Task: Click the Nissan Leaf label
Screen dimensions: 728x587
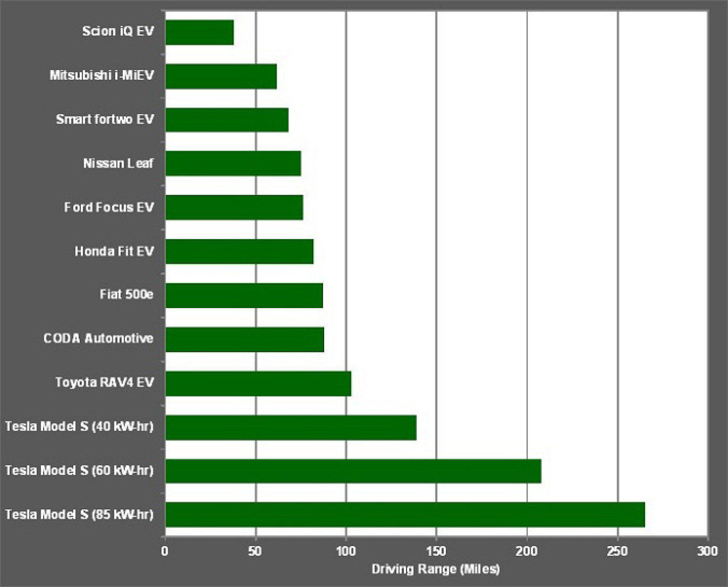Action: tap(119, 163)
